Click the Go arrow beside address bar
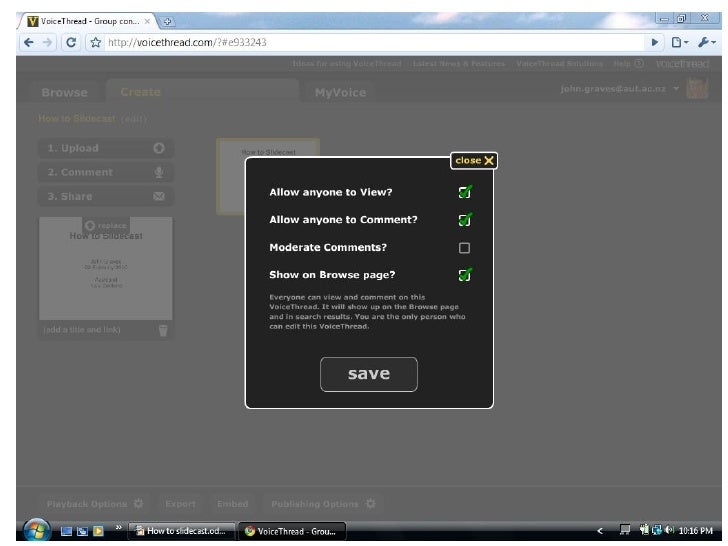 [654, 43]
